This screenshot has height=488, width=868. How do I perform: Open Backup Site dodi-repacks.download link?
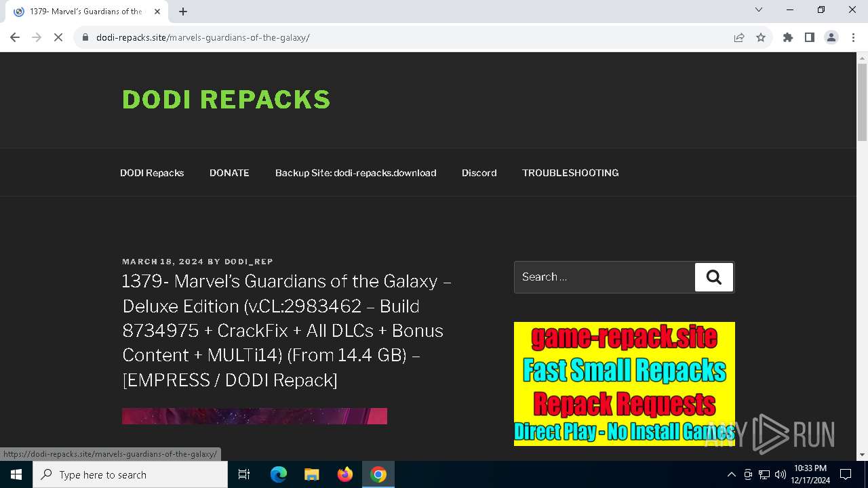point(355,173)
